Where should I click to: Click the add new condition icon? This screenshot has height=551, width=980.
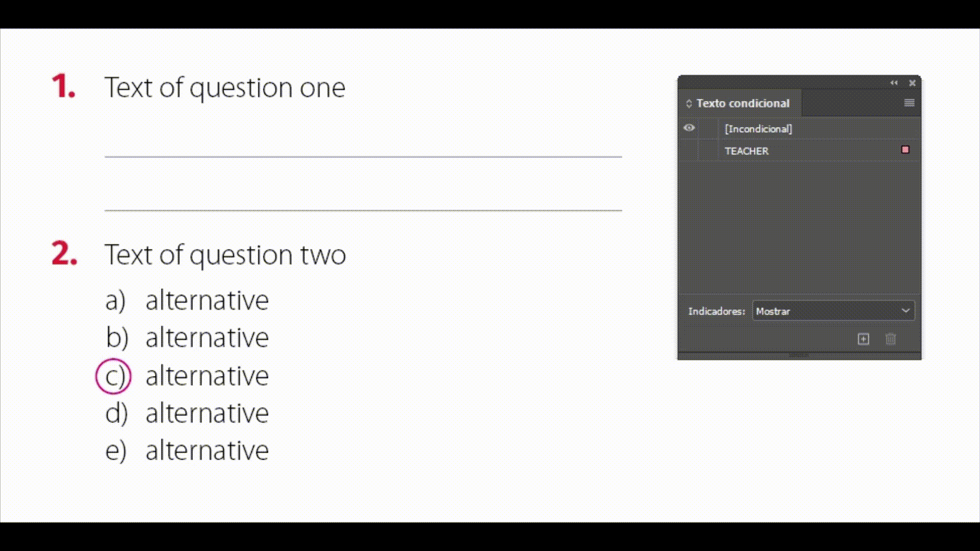pyautogui.click(x=864, y=338)
